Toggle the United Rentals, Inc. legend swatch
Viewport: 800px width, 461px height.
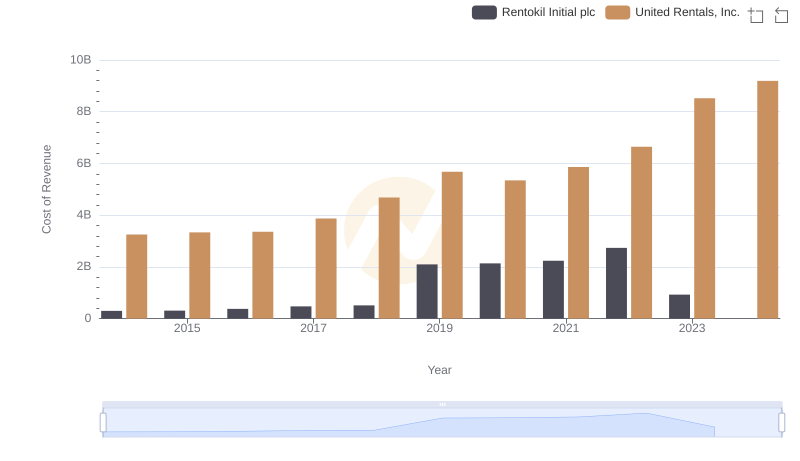617,12
